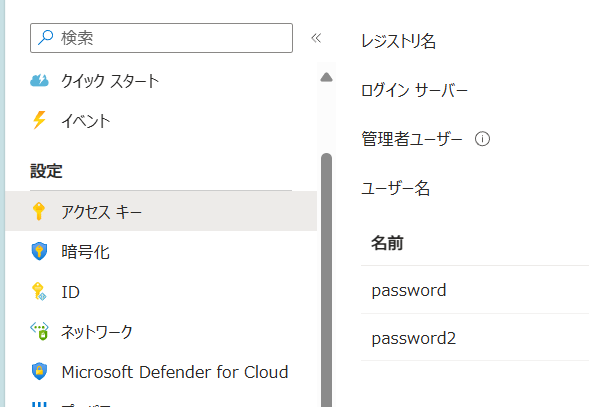589x407 pixels.
Task: Click the magnifier icon in search box
Action: point(45,38)
